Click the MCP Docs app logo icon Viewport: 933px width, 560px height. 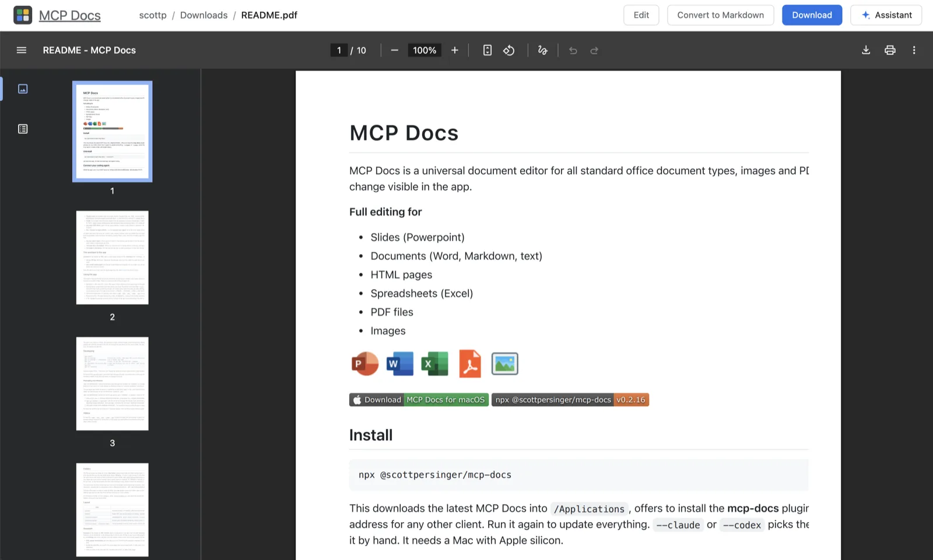[x=23, y=15]
